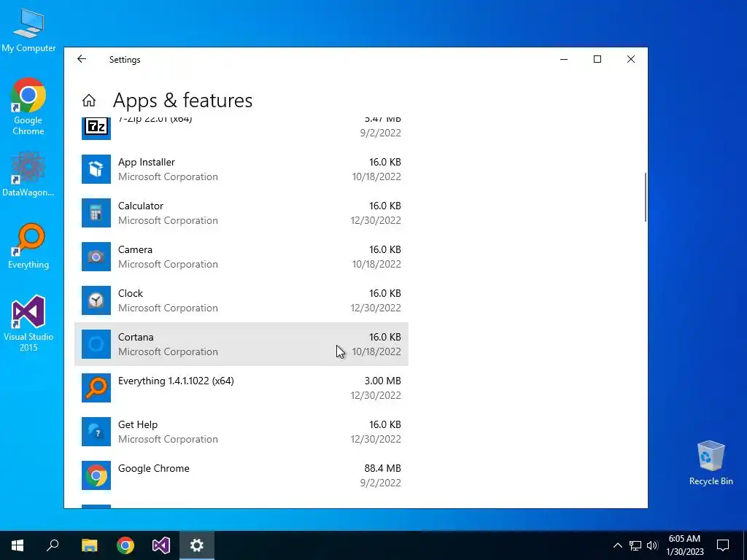Click the Settings gear taskbar button
The width and height of the screenshot is (747, 560).
(x=197, y=545)
